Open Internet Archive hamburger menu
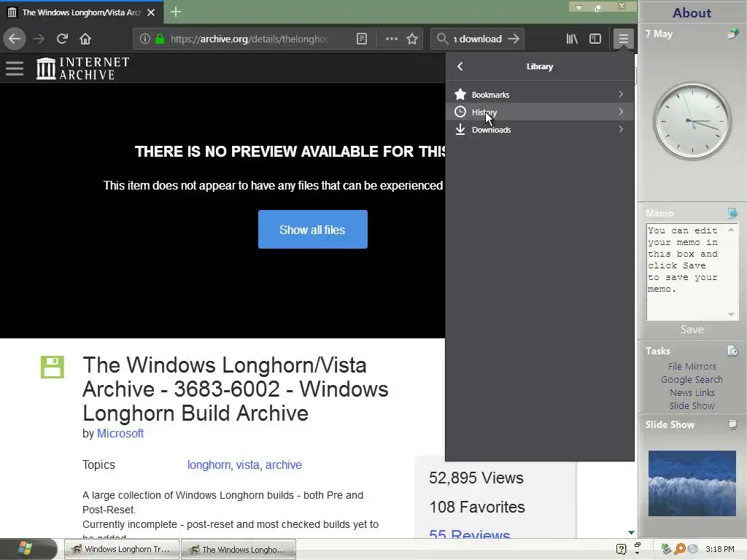747x560 pixels. 15,69
